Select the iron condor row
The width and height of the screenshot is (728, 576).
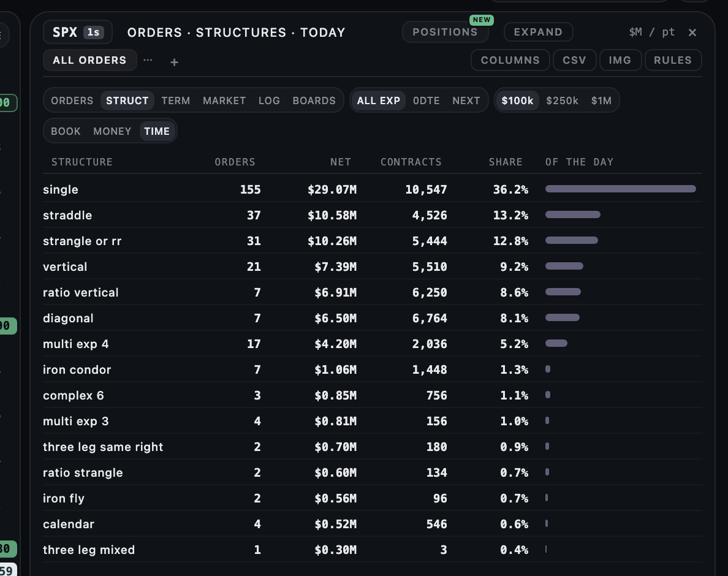pyautogui.click(x=373, y=369)
